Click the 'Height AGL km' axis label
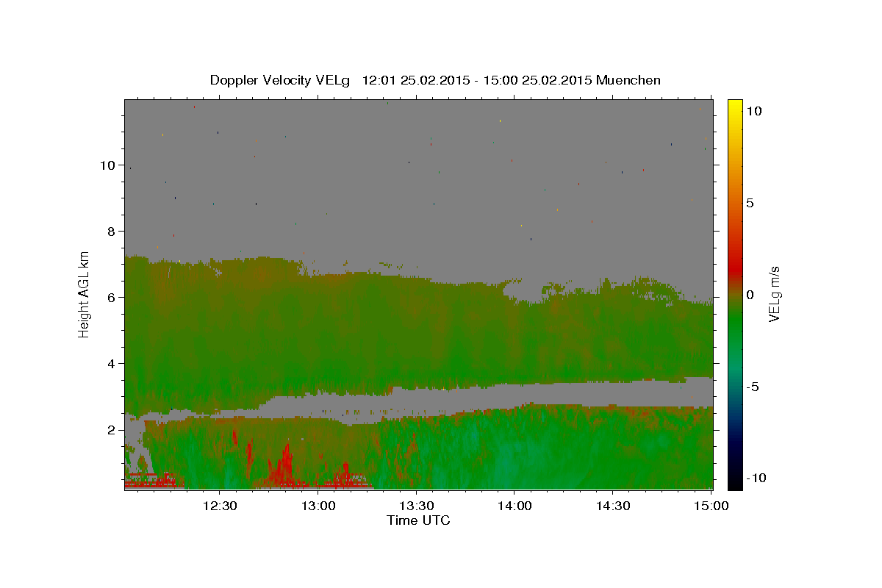Screen dimensions: 882x588 (x=85, y=295)
